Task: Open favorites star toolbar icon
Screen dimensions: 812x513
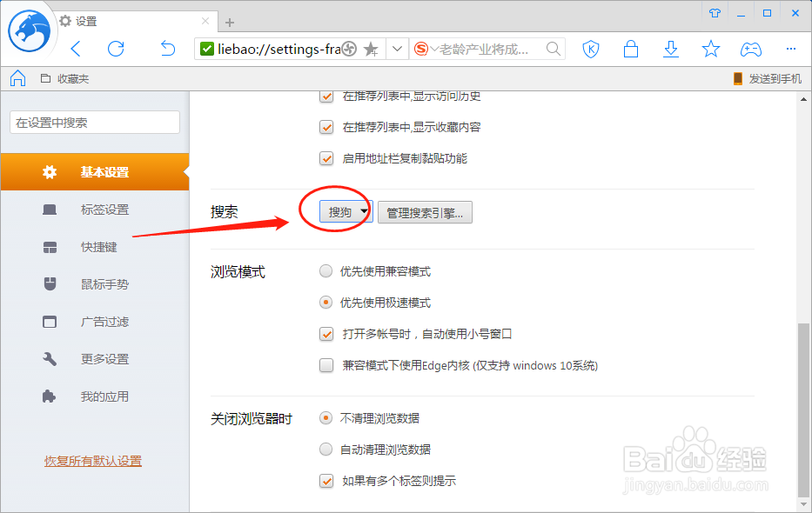Action: 710,50
